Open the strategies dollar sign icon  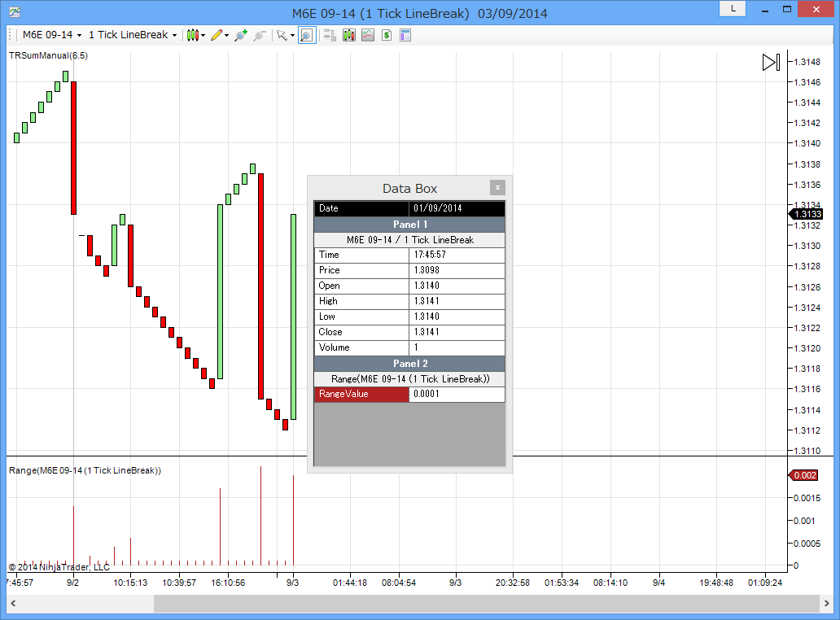(x=387, y=35)
